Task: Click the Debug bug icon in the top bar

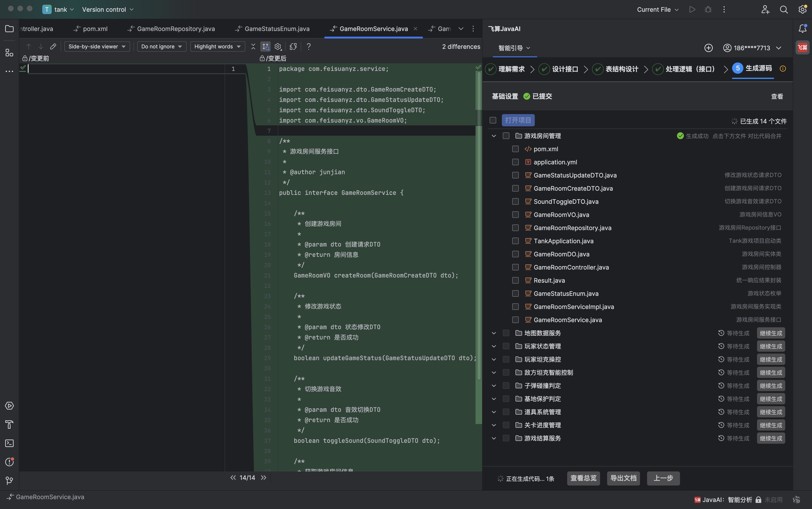Action: click(x=708, y=9)
